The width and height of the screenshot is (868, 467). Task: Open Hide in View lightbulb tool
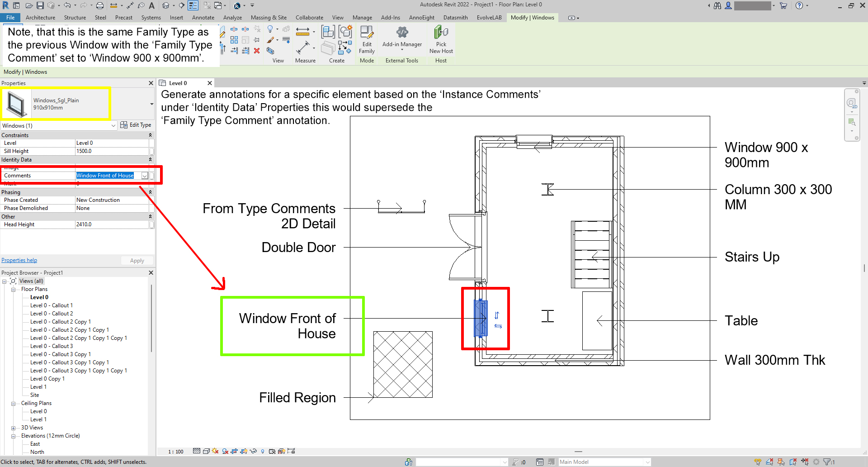click(x=270, y=29)
